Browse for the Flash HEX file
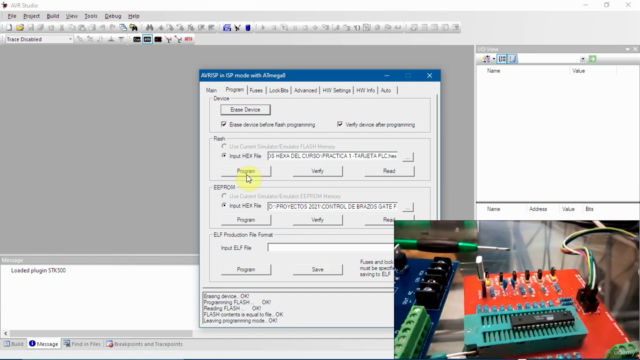This screenshot has width=640, height=360. [408, 156]
